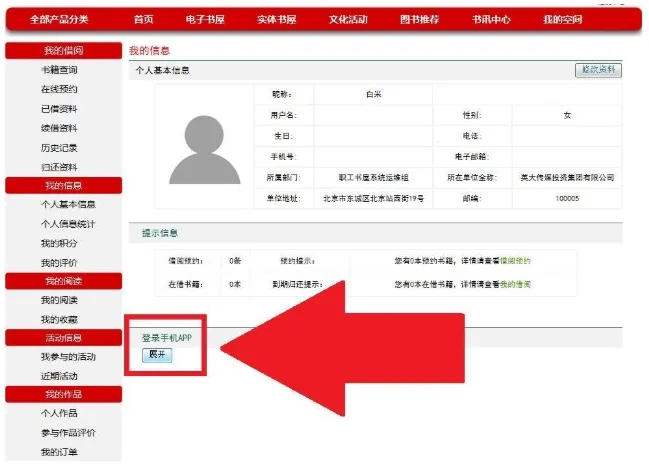Viewport: 649px width, 470px height.
Task: Open 全部产品分类 in the top navigation
Action: (x=59, y=19)
